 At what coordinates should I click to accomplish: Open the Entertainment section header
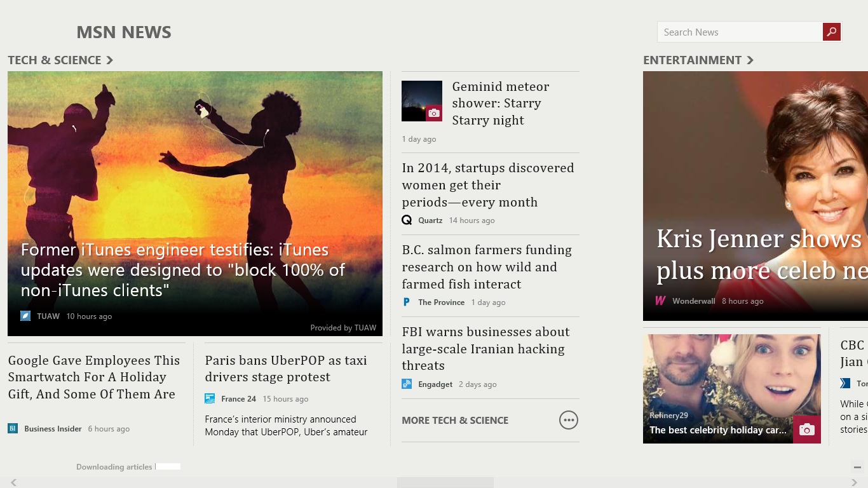click(x=698, y=60)
